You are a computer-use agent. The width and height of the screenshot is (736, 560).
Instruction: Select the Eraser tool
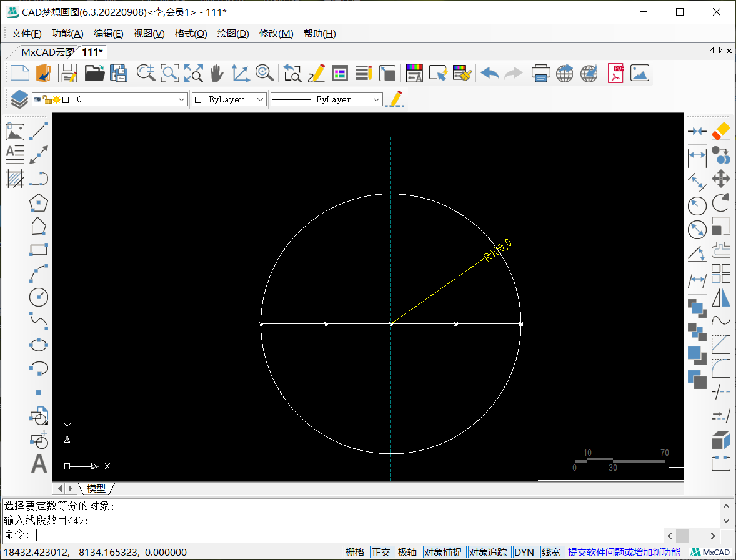click(x=721, y=131)
